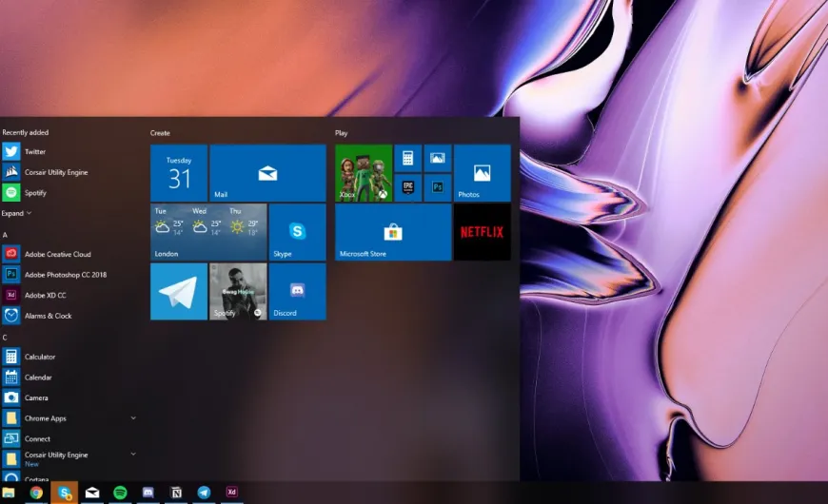Open the small picture tile above the Ps tile

tap(437, 158)
